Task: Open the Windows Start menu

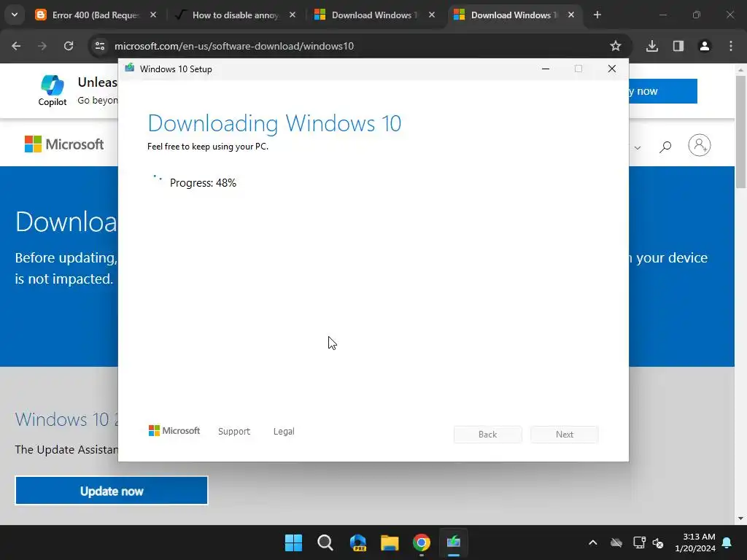Action: click(293, 542)
